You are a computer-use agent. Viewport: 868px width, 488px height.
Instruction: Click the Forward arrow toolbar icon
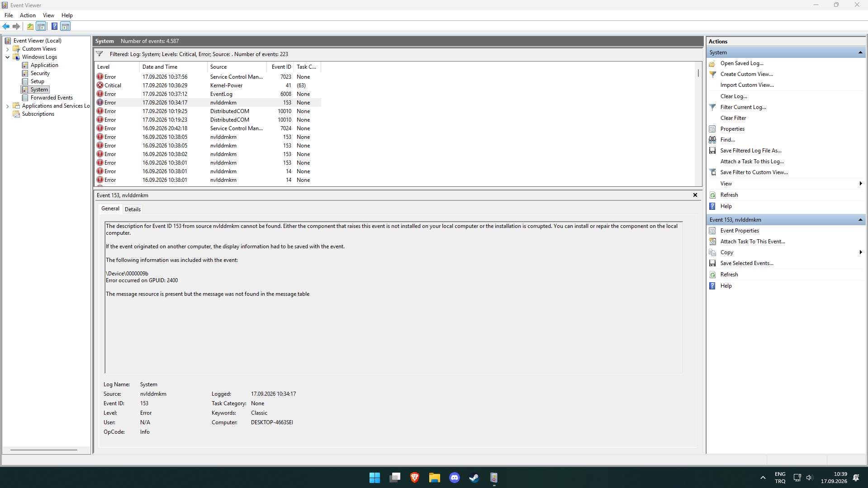16,26
